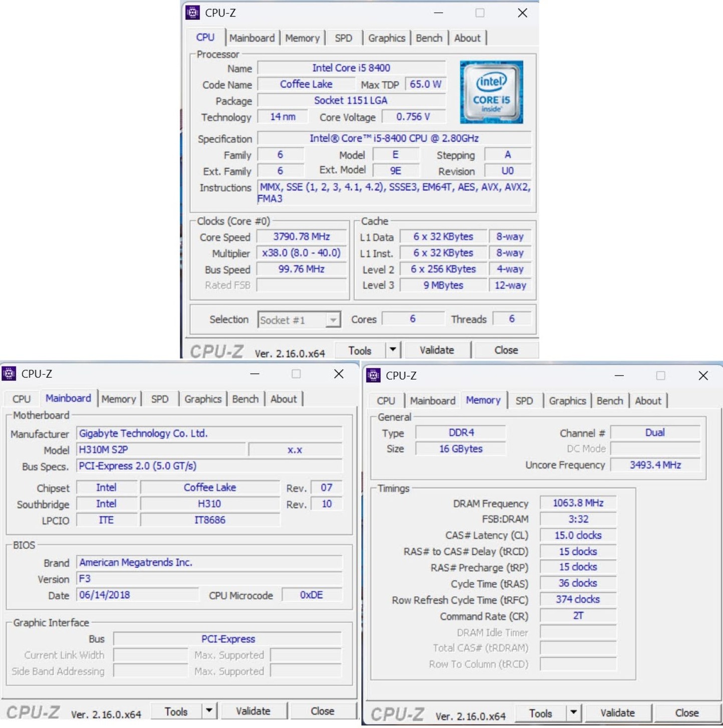This screenshot has height=728, width=723.
Task: Close the Mainboard window with the X
Action: click(339, 374)
